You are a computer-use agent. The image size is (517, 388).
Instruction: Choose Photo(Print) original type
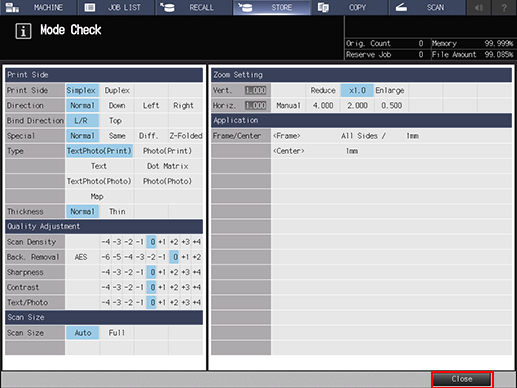(167, 151)
